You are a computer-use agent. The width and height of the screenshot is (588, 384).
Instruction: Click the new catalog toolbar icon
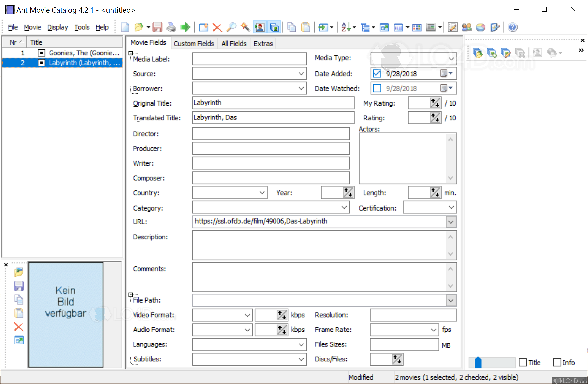(x=125, y=27)
